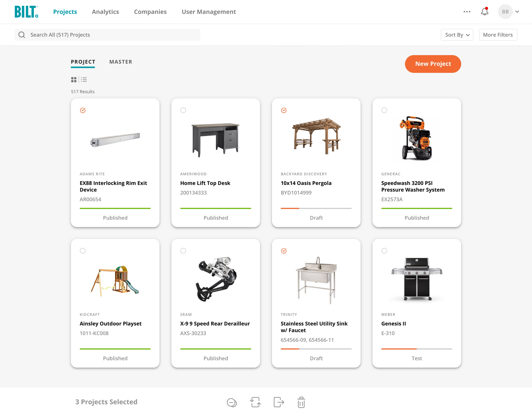532x417 pixels.
Task: Click model number EX2573A
Action: pos(392,199)
